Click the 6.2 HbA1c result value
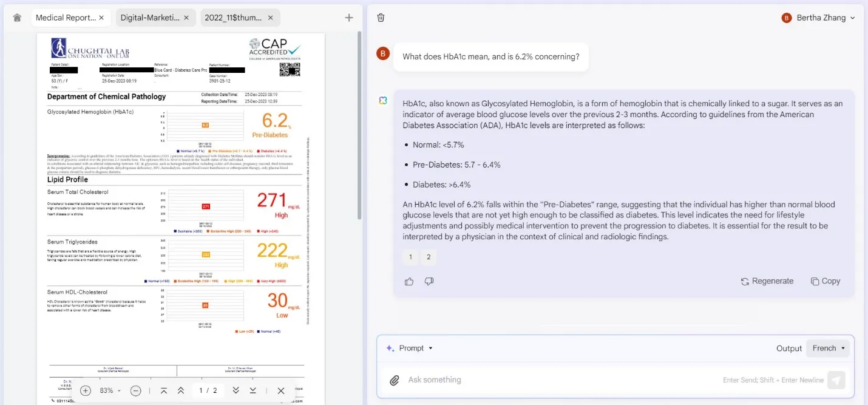This screenshot has width=868, height=405. 274,120
